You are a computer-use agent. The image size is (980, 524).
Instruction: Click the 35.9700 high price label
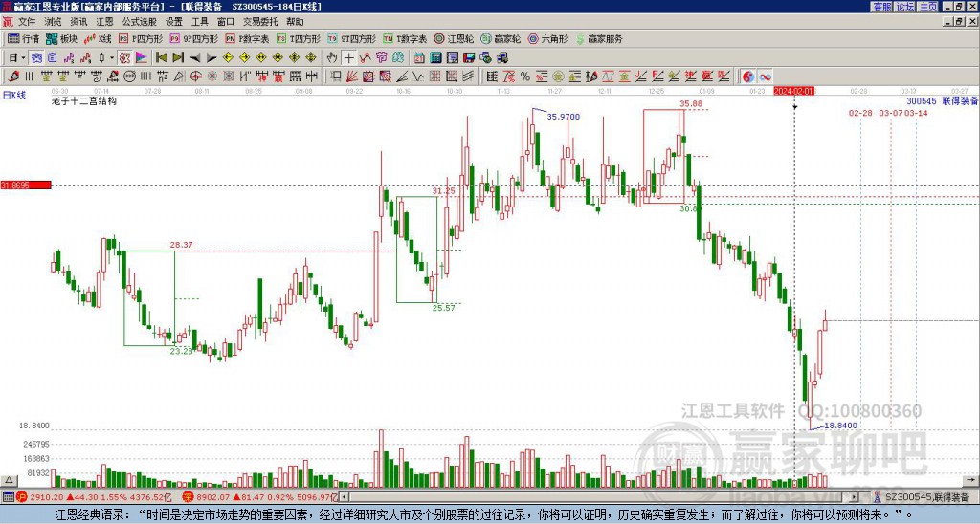click(x=563, y=117)
